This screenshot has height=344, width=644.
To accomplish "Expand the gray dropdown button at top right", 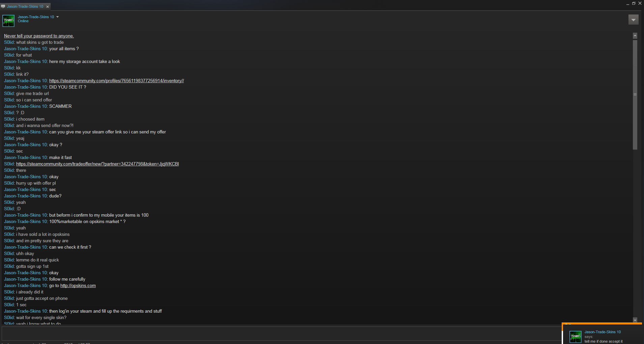I will tap(633, 20).
